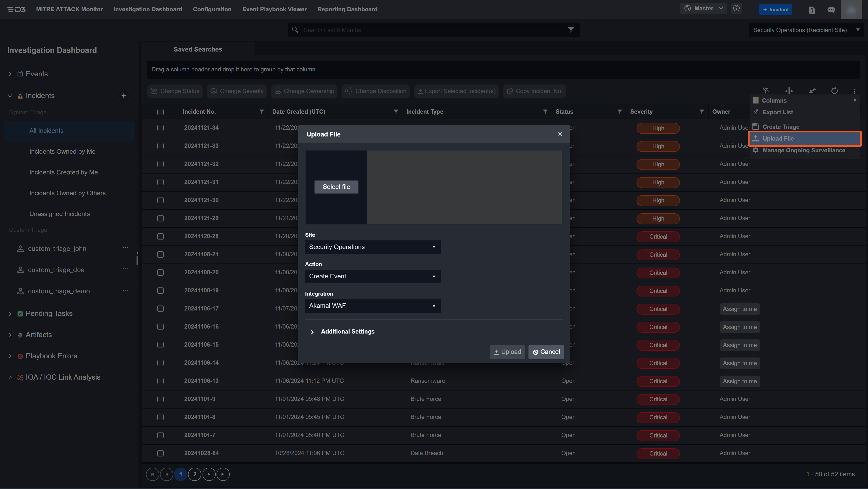This screenshot has width=868, height=489.
Task: Click the info icon next to Master
Action: (736, 8)
